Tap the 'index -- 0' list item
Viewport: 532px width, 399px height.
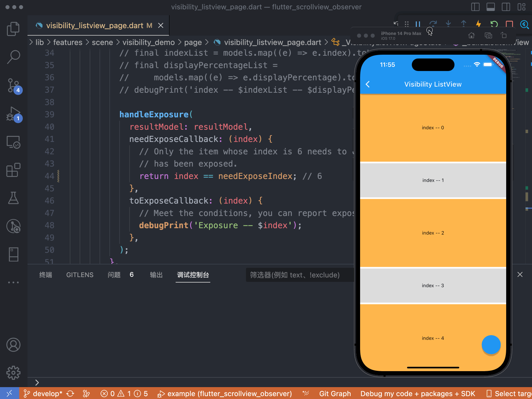(433, 128)
